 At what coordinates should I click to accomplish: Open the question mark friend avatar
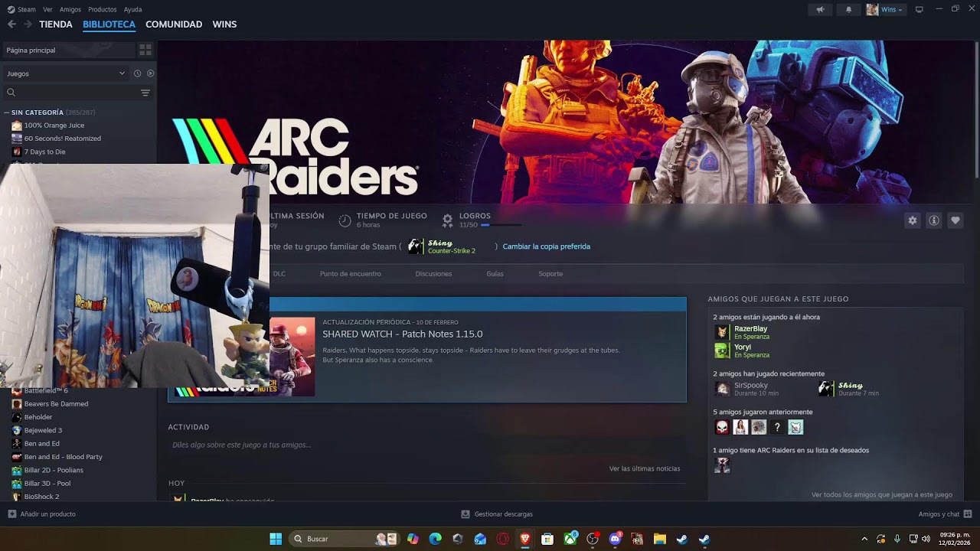tap(777, 427)
